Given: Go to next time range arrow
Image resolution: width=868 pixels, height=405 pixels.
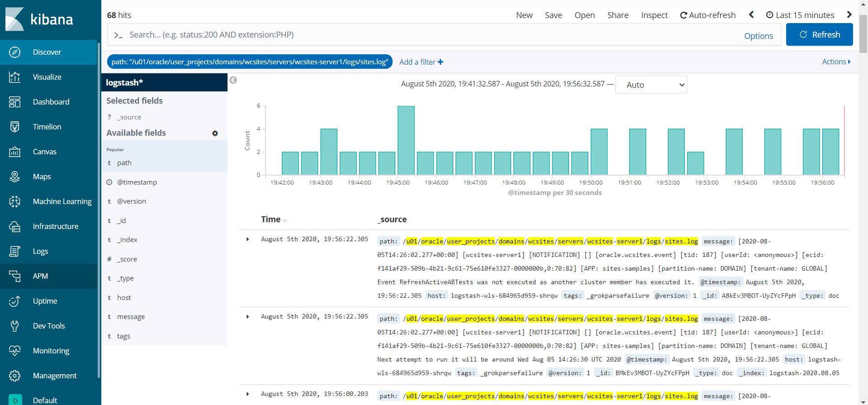Looking at the screenshot, I should [849, 14].
